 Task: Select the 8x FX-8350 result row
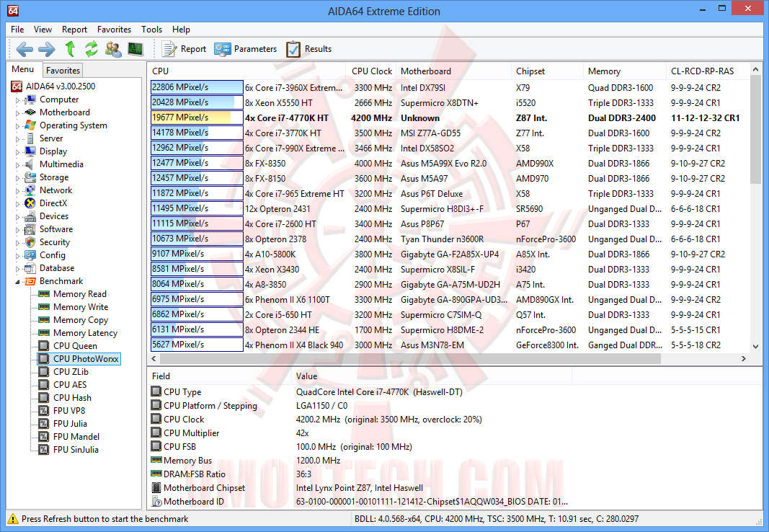[449, 164]
